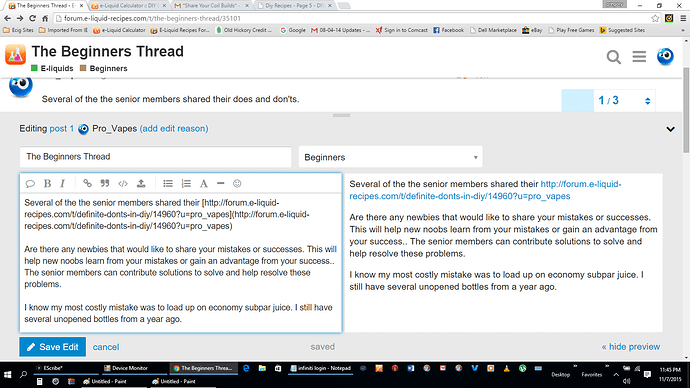Click inside the post editor text area
The height and width of the screenshot is (388, 690).
(x=180, y=262)
